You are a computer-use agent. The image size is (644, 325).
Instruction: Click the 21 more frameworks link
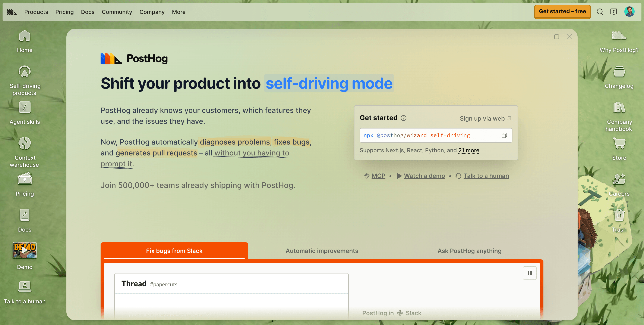(468, 150)
